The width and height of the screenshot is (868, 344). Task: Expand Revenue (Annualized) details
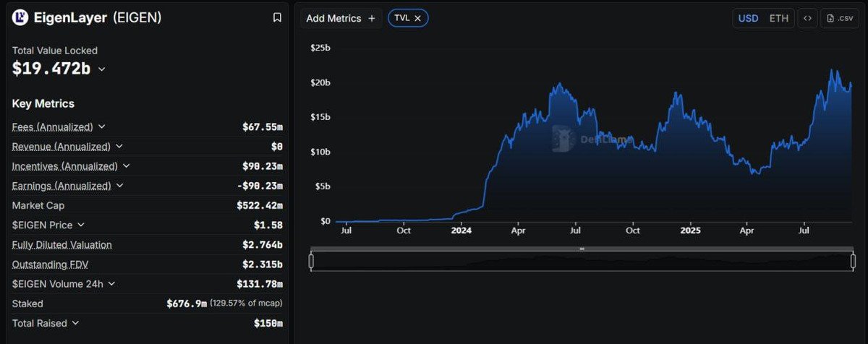119,147
